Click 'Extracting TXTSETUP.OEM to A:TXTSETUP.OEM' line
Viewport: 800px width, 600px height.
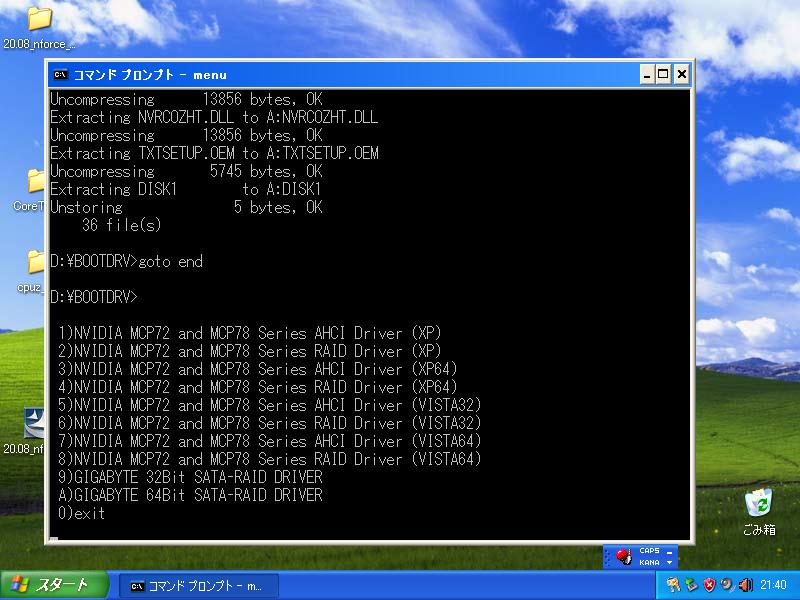click(x=214, y=153)
